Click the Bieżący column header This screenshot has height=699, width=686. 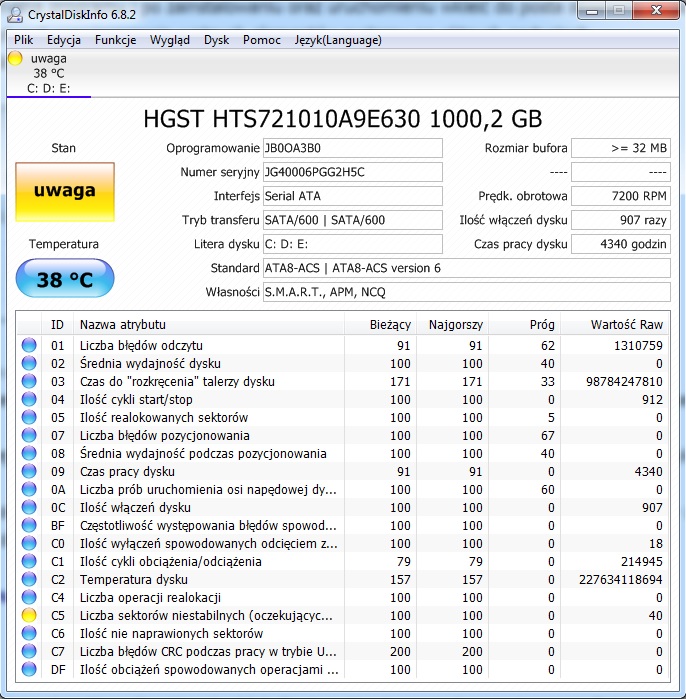pyautogui.click(x=380, y=325)
